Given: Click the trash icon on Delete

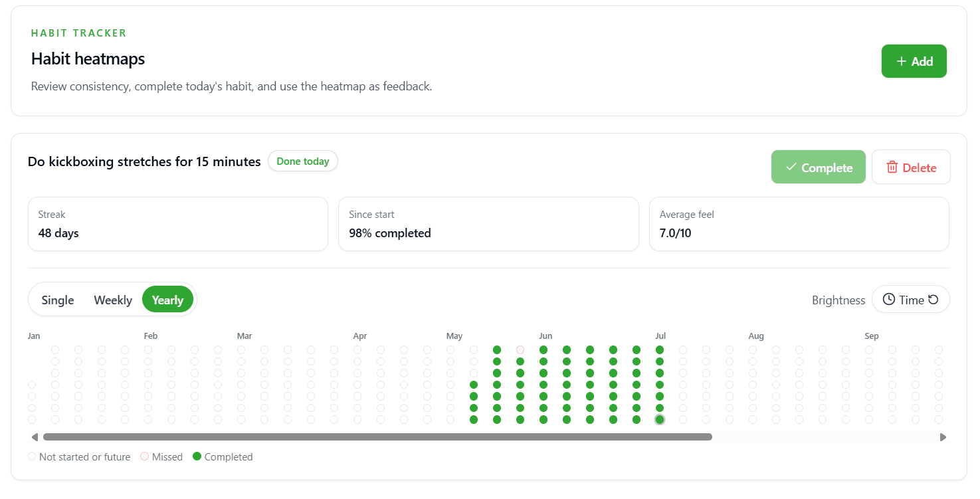Looking at the screenshot, I should coord(892,167).
